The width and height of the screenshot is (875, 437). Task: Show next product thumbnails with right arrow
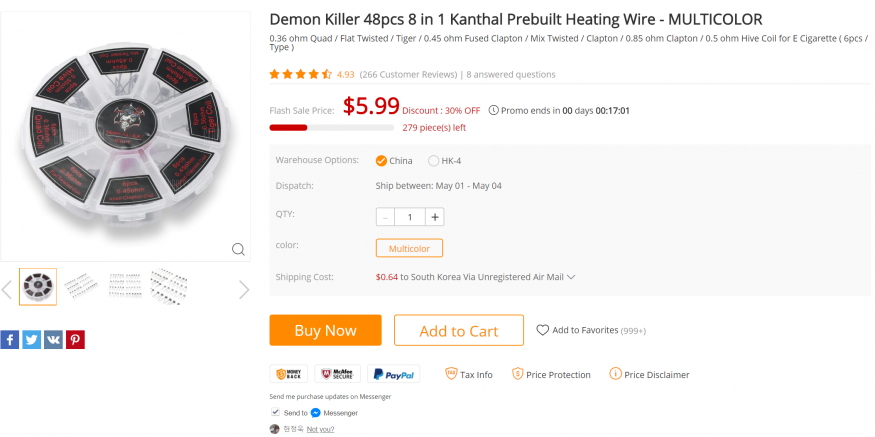coord(244,290)
